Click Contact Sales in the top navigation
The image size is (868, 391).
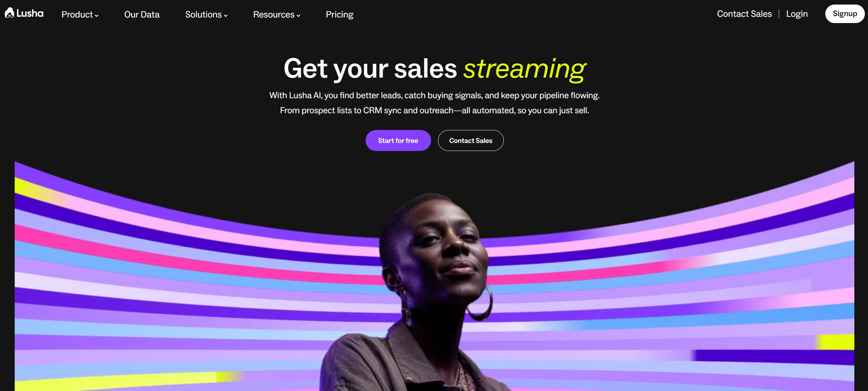(744, 14)
